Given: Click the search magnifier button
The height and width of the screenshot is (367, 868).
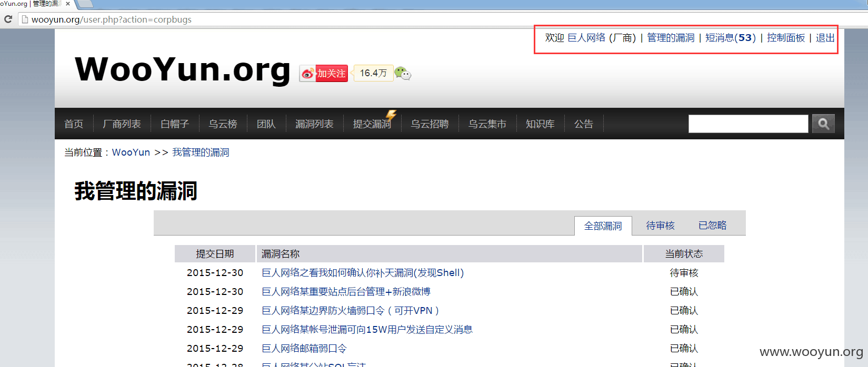Looking at the screenshot, I should click(823, 124).
